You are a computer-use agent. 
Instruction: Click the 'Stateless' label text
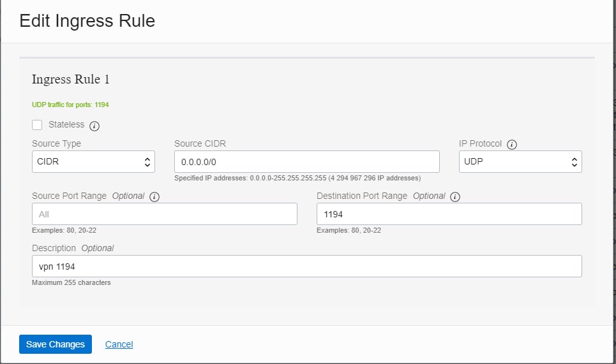tap(66, 124)
